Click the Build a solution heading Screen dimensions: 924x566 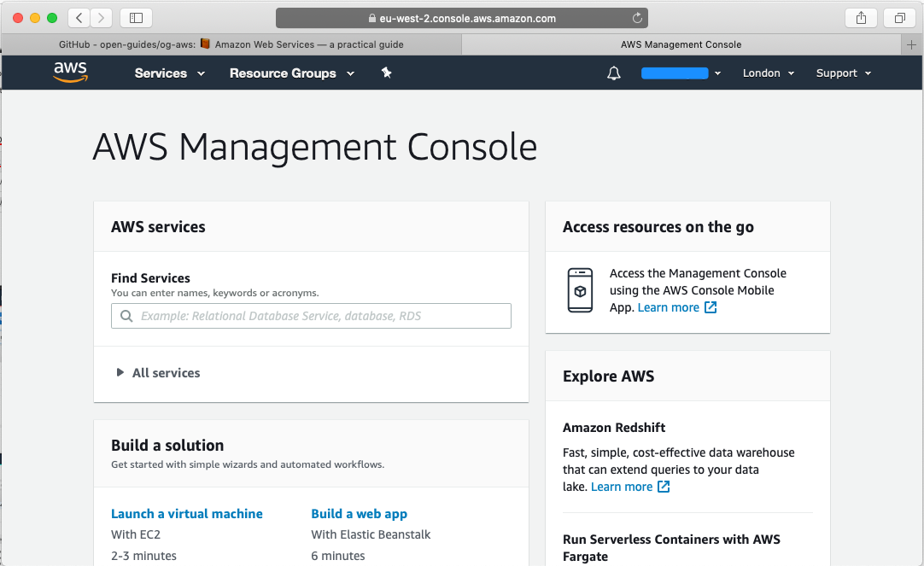167,446
